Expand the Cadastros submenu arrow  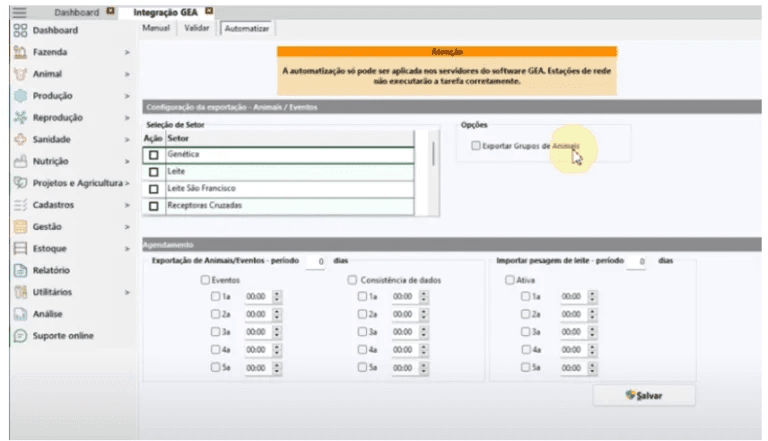(x=127, y=205)
